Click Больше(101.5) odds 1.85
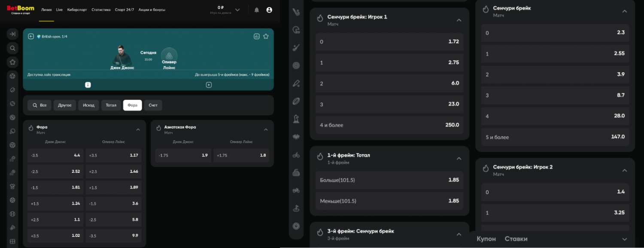Viewport: 644px width, 248px height. (x=389, y=180)
